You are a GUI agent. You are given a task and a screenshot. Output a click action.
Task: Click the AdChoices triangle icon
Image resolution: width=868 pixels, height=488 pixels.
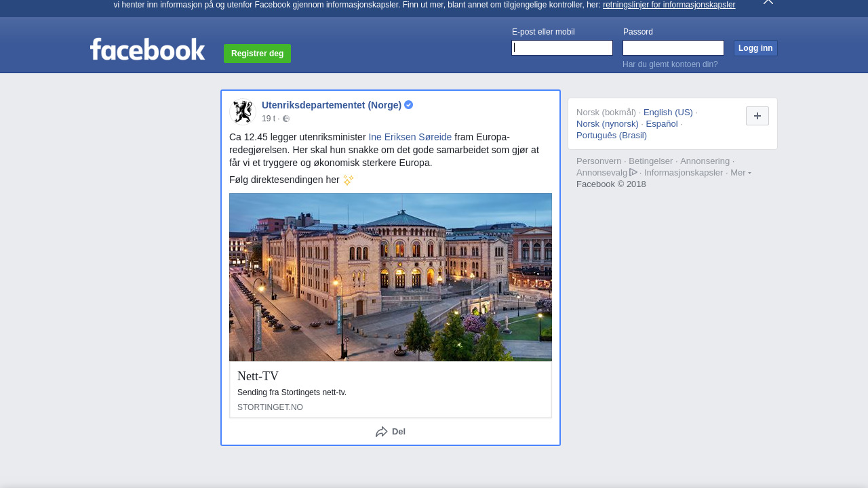click(x=633, y=172)
